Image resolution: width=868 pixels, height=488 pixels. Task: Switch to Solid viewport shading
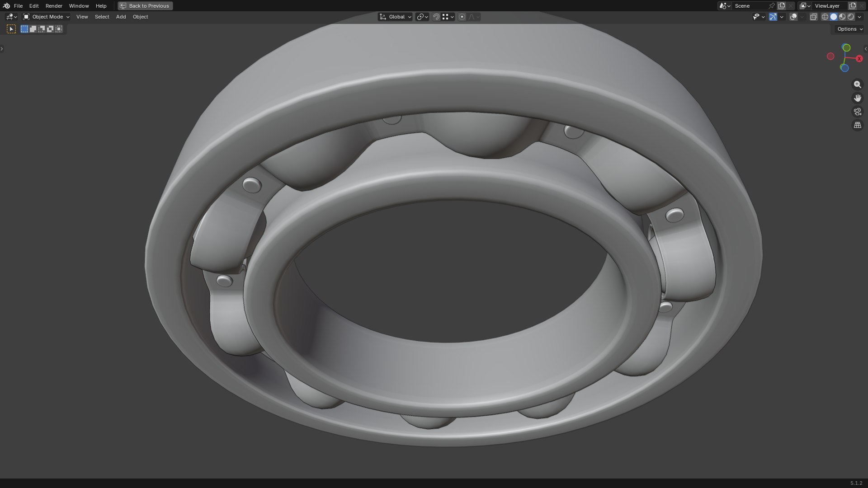pos(834,17)
